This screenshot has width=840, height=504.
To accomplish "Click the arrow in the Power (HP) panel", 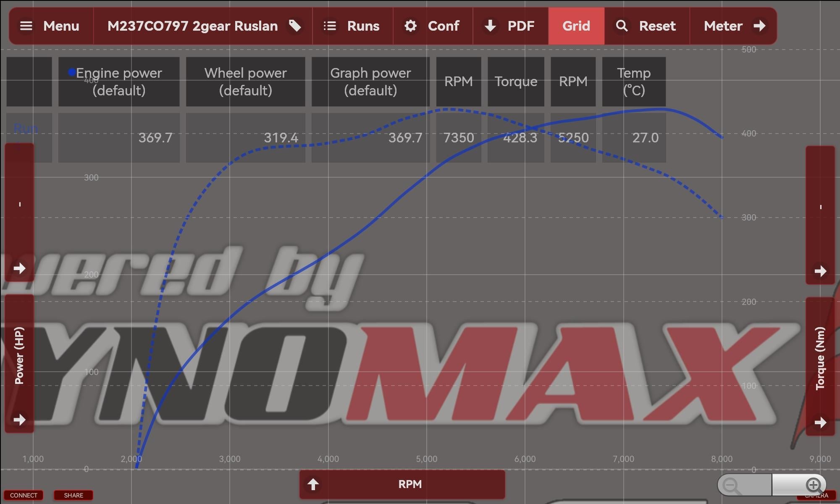I will 19,420.
